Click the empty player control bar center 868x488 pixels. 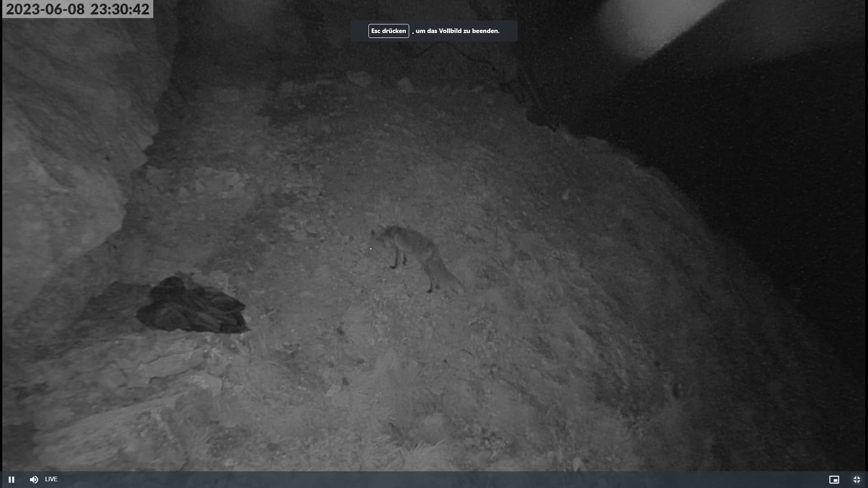[x=434, y=479]
